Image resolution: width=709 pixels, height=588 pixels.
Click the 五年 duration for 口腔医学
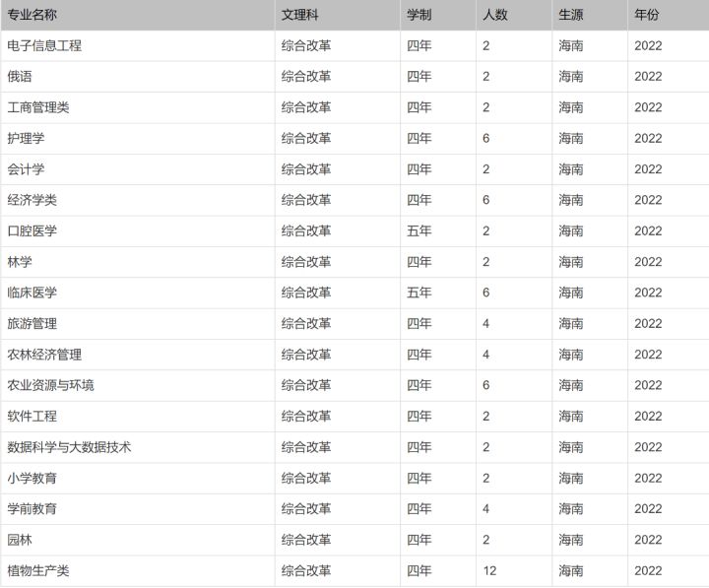419,230
